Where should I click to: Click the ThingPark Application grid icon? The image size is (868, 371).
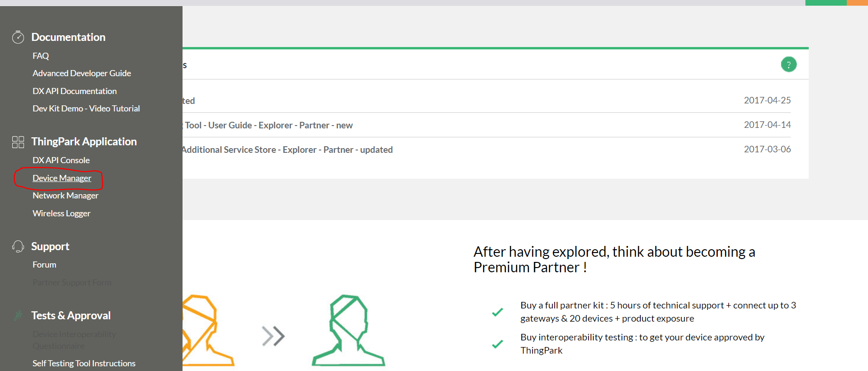click(18, 142)
